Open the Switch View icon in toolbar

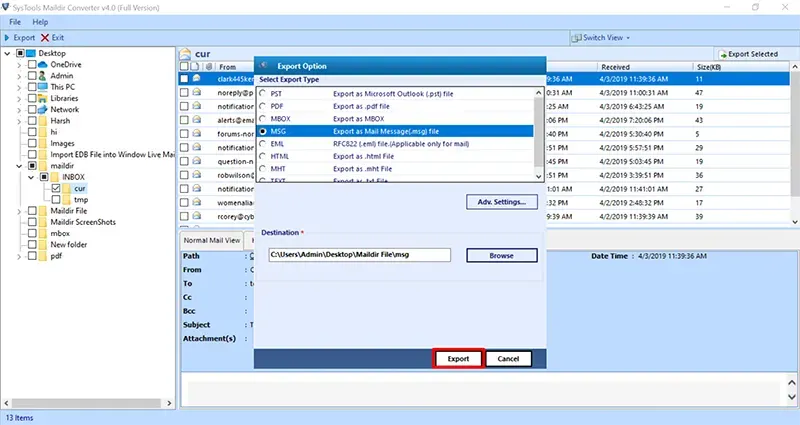click(x=577, y=38)
